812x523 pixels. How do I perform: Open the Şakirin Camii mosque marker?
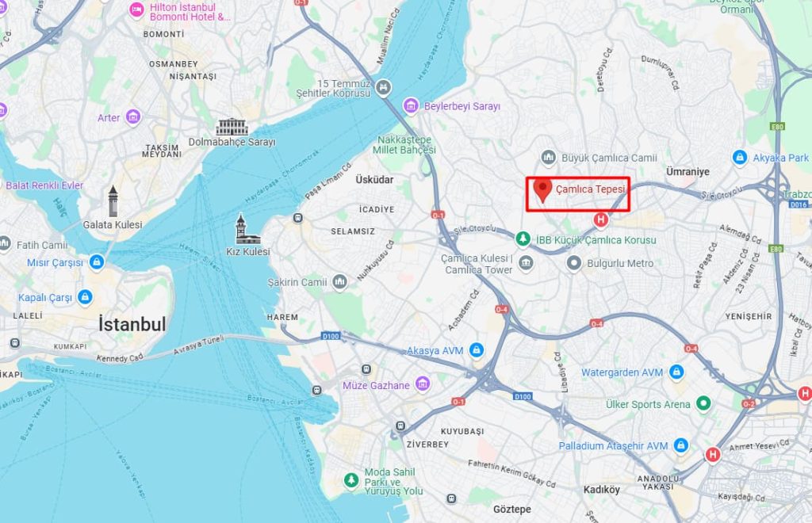pos(339,282)
